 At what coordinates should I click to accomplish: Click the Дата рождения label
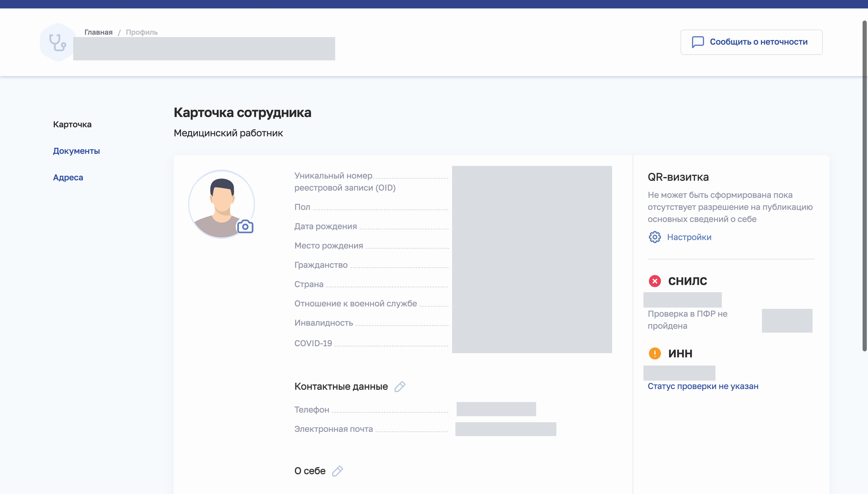[325, 226]
